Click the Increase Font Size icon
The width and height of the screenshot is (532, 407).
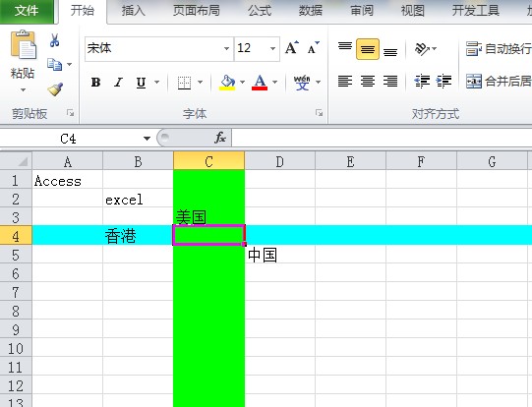coord(292,48)
